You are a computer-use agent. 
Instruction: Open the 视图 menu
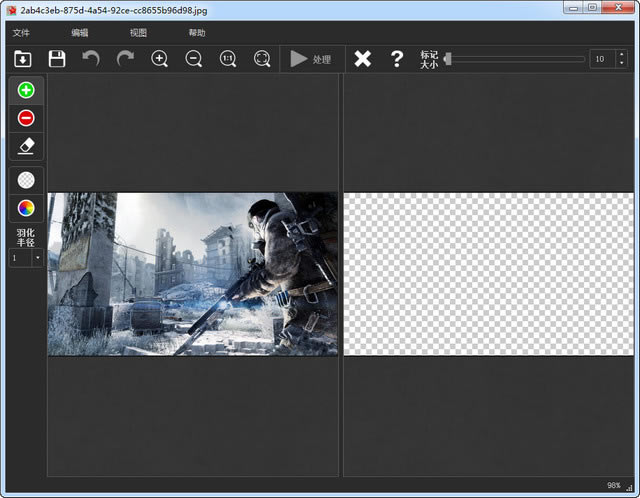click(138, 33)
